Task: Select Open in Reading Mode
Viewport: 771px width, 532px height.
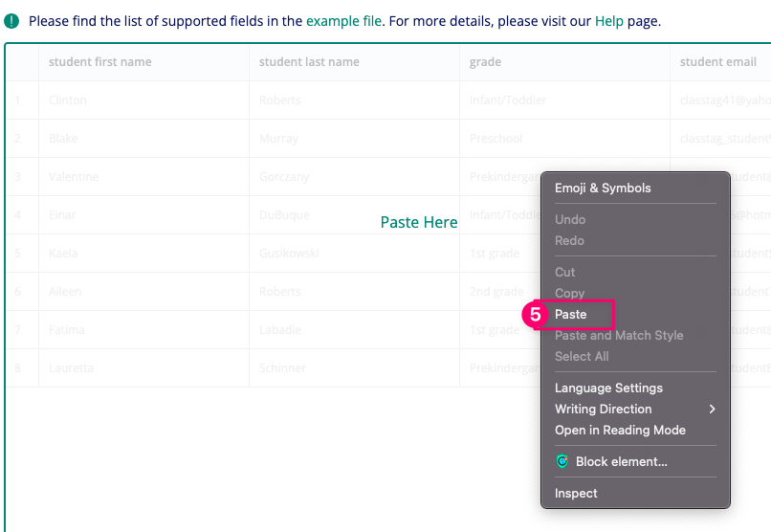Action: coord(620,431)
